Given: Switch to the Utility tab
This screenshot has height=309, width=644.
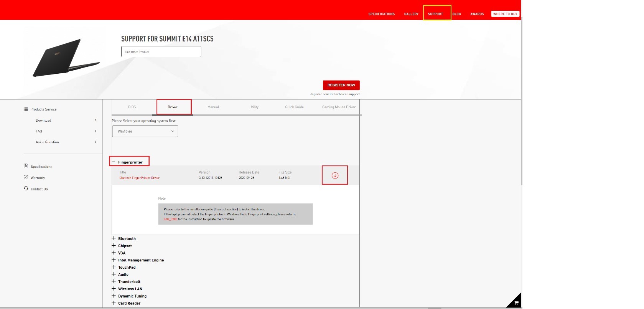Looking at the screenshot, I should (254, 107).
